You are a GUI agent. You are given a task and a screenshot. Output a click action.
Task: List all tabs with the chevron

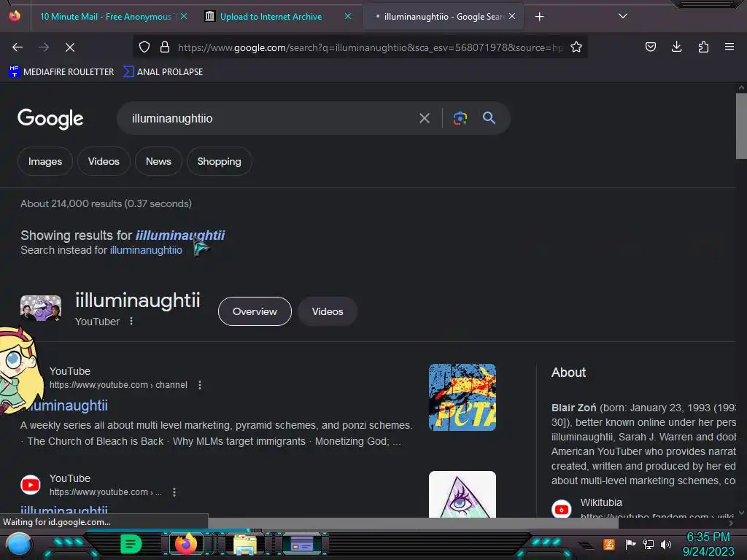click(623, 16)
